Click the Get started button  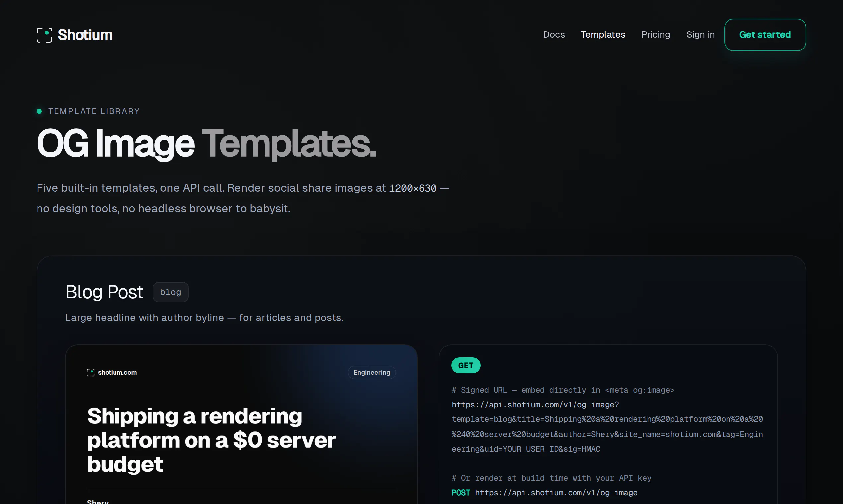[765, 34]
